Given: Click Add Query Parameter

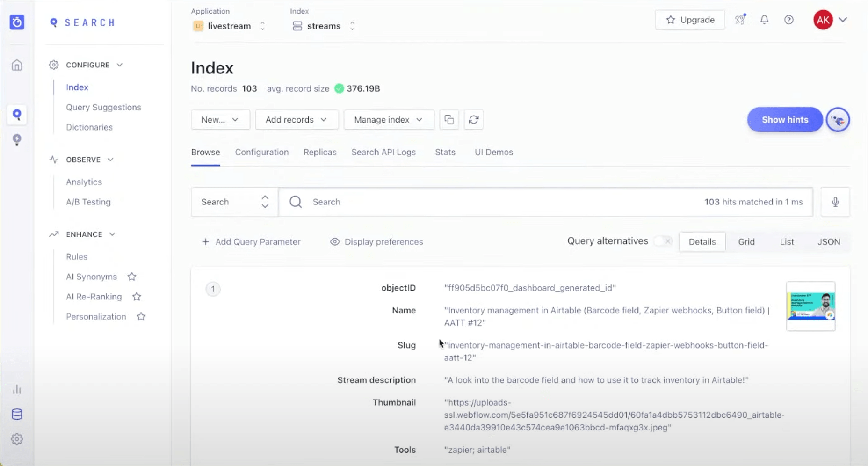Looking at the screenshot, I should pos(251,241).
